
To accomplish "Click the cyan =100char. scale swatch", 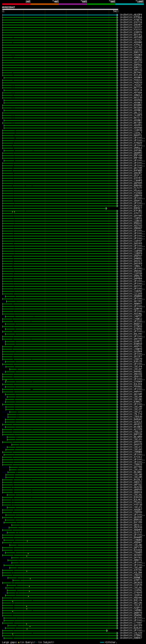I will point(102,642).
